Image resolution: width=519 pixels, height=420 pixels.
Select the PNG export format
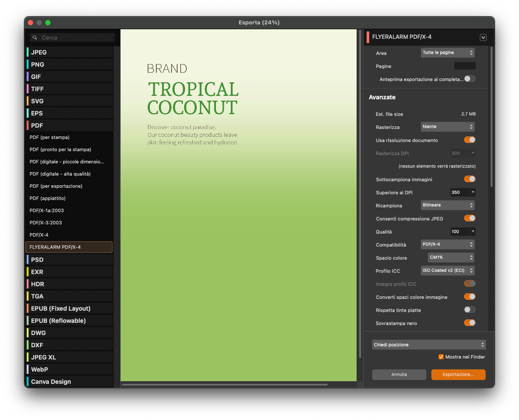coord(70,64)
